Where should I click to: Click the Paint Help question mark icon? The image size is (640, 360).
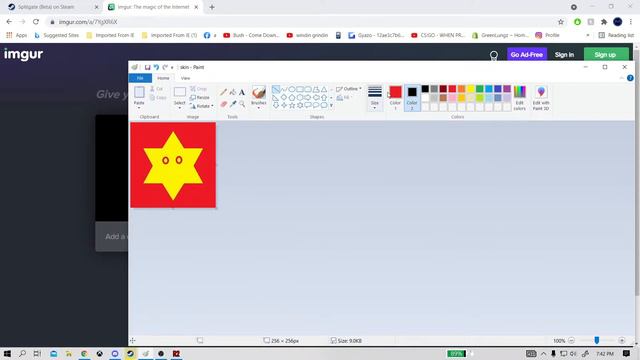(630, 78)
